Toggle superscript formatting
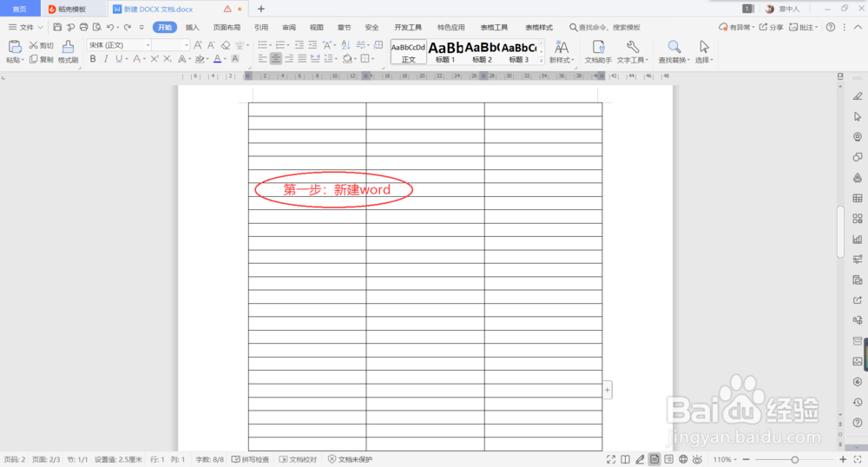 pyautogui.click(x=155, y=59)
